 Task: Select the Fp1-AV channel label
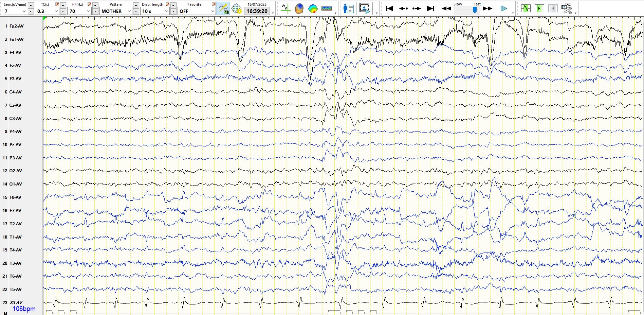click(17, 39)
